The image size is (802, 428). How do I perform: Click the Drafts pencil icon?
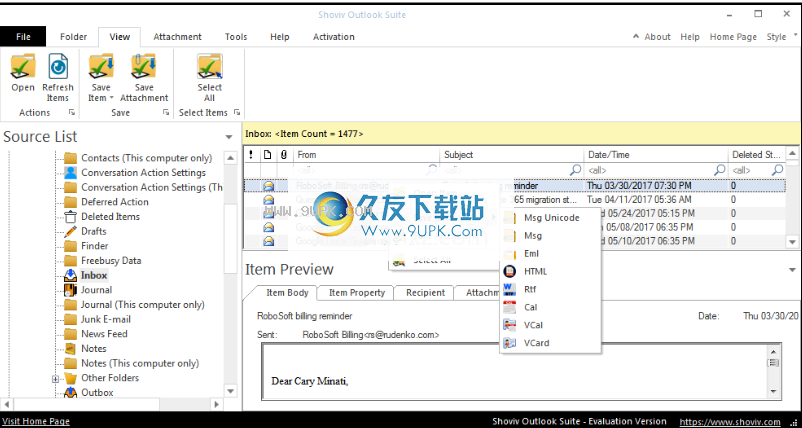coord(71,231)
